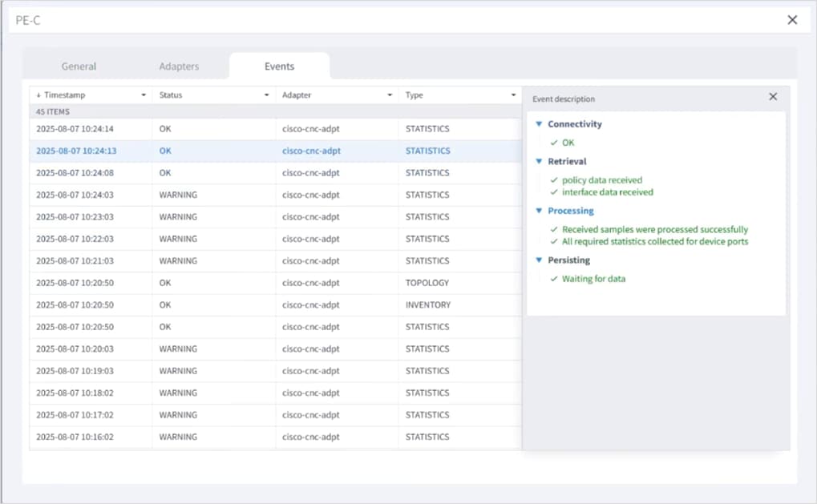Open the Adapters tab
Screen dimensions: 817x504
point(179,67)
